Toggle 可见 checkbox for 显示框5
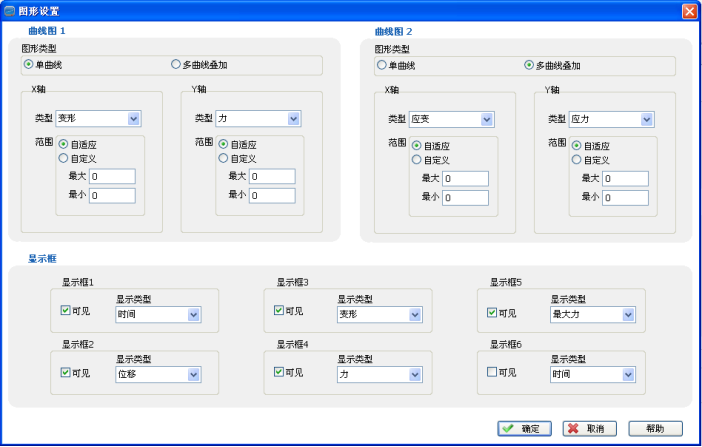The width and height of the screenshot is (702, 447). tap(492, 312)
